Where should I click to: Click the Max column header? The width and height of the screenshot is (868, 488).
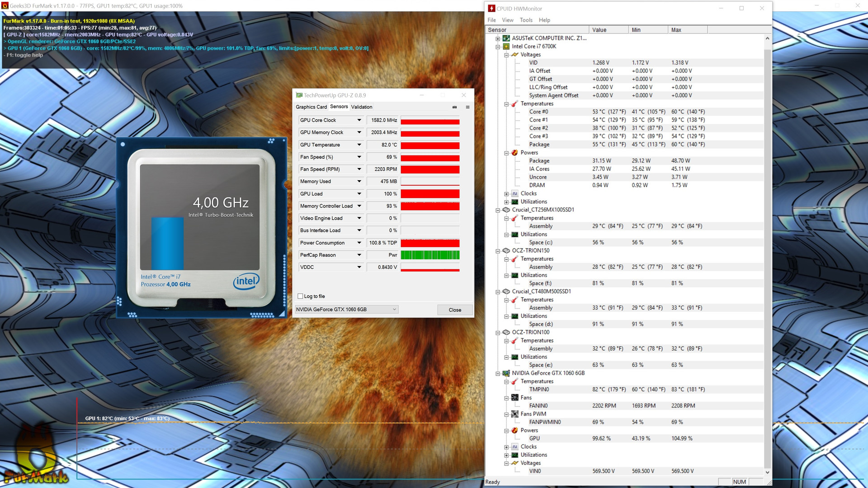[688, 30]
